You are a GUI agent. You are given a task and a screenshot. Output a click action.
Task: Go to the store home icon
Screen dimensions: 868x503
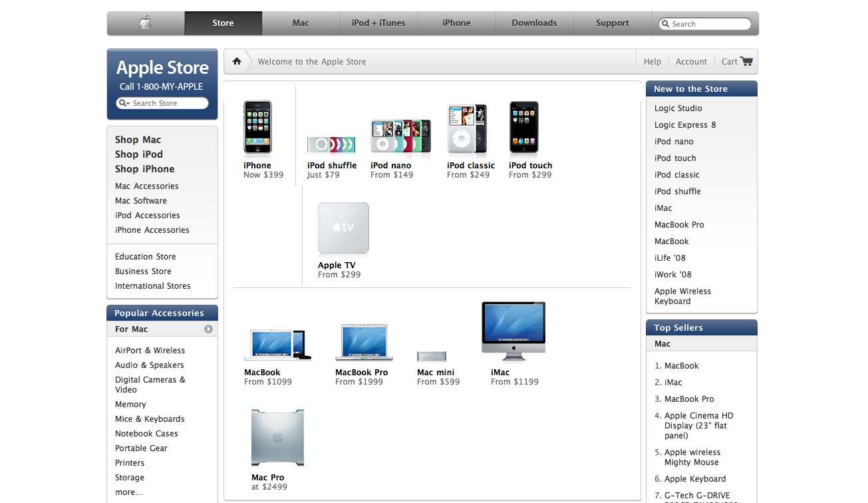coord(237,61)
